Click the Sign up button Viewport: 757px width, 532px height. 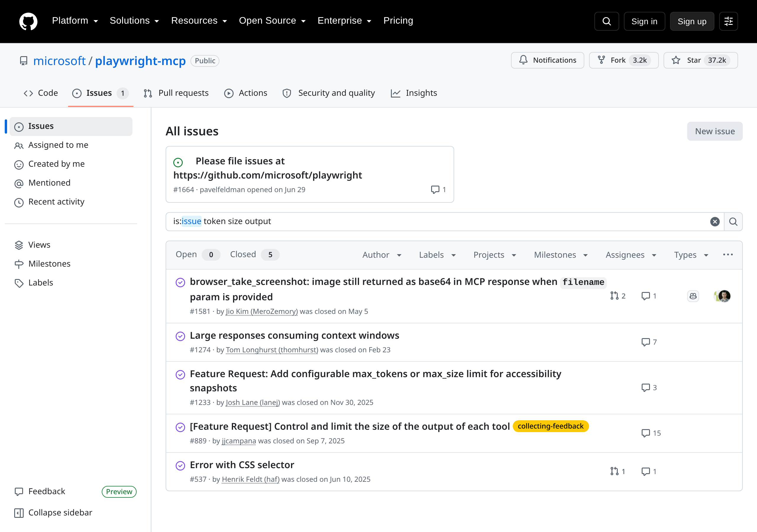(x=692, y=21)
